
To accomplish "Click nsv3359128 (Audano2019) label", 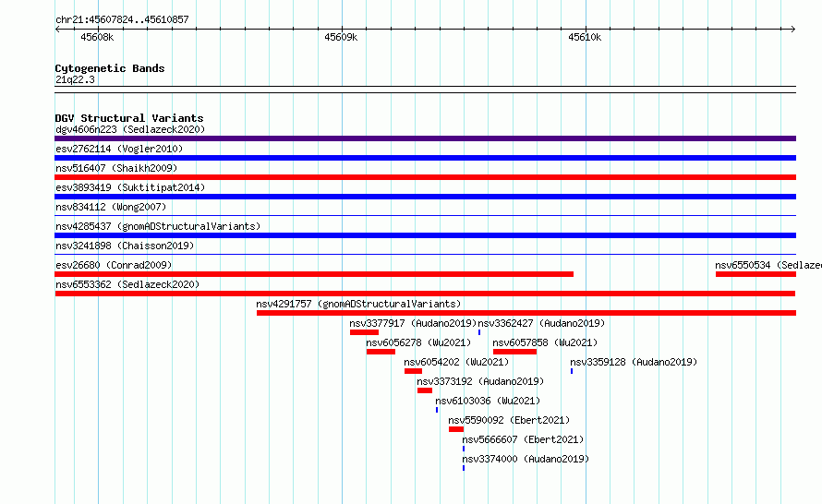I will tap(634, 362).
